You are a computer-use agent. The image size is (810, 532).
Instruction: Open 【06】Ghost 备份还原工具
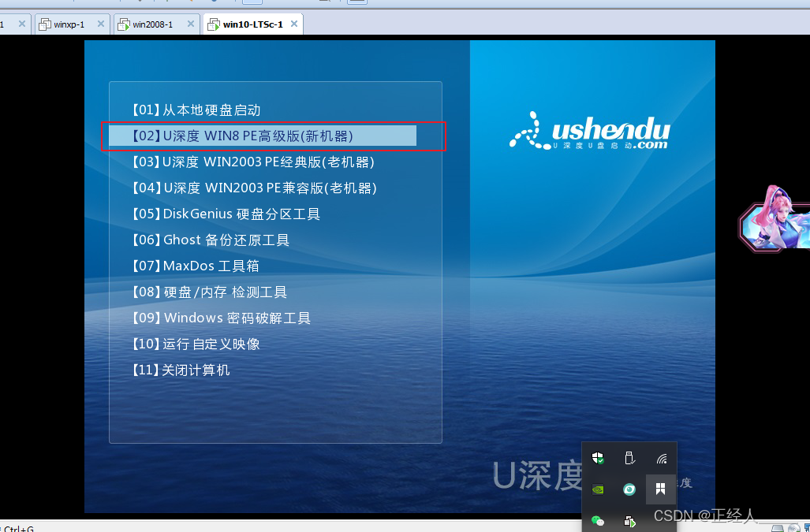[x=211, y=240]
